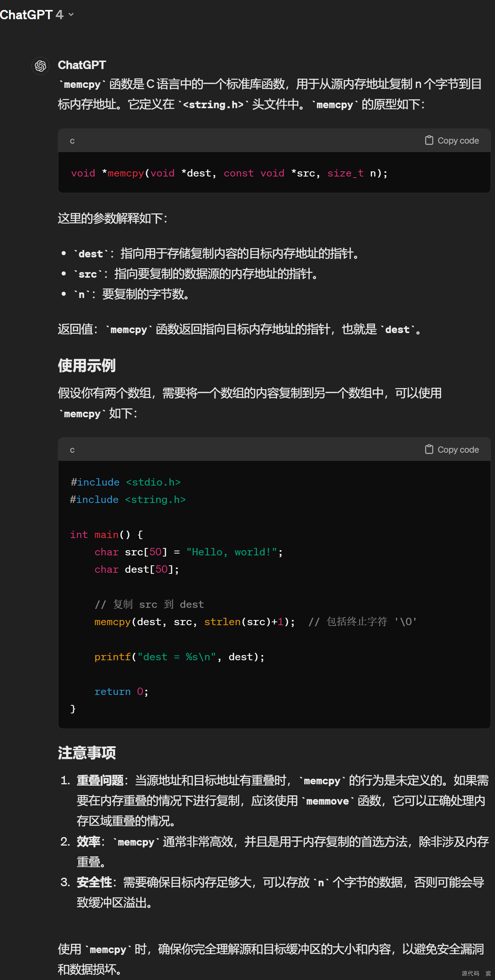Click the ChatGPT avatar logo icon

(40, 66)
